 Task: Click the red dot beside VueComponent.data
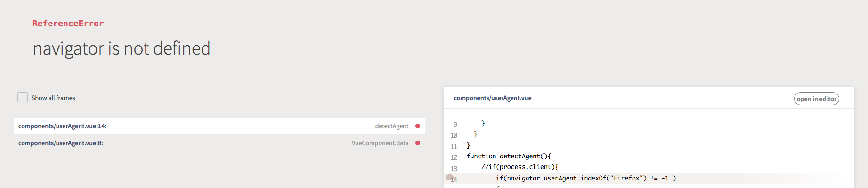pyautogui.click(x=418, y=143)
